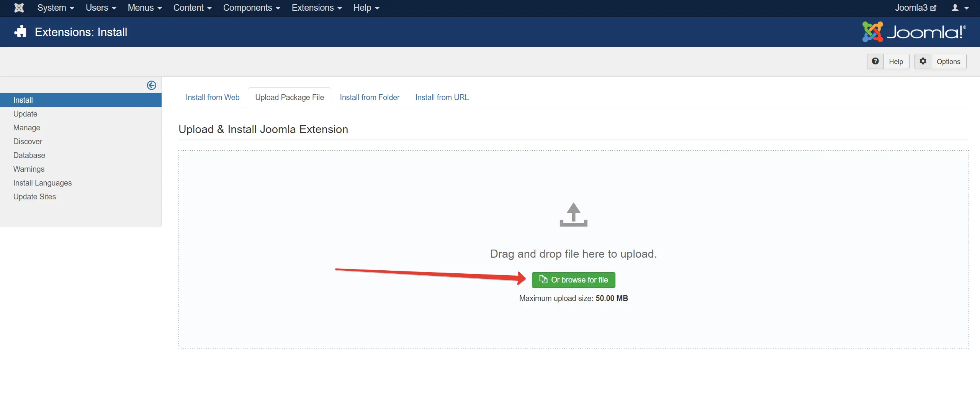The width and height of the screenshot is (980, 406).
Task: Click the file icon inside the green button
Action: (543, 279)
